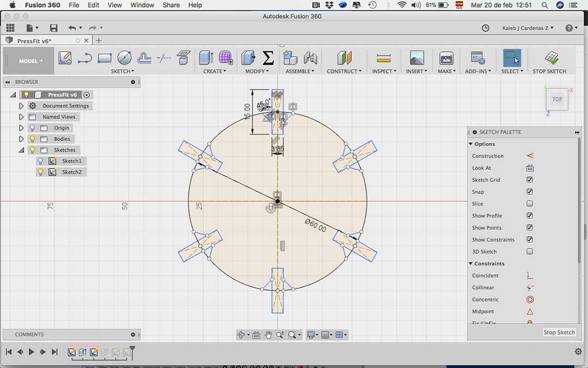Click the Concentric constraint icon
The width and height of the screenshot is (588, 368).
(530, 299)
